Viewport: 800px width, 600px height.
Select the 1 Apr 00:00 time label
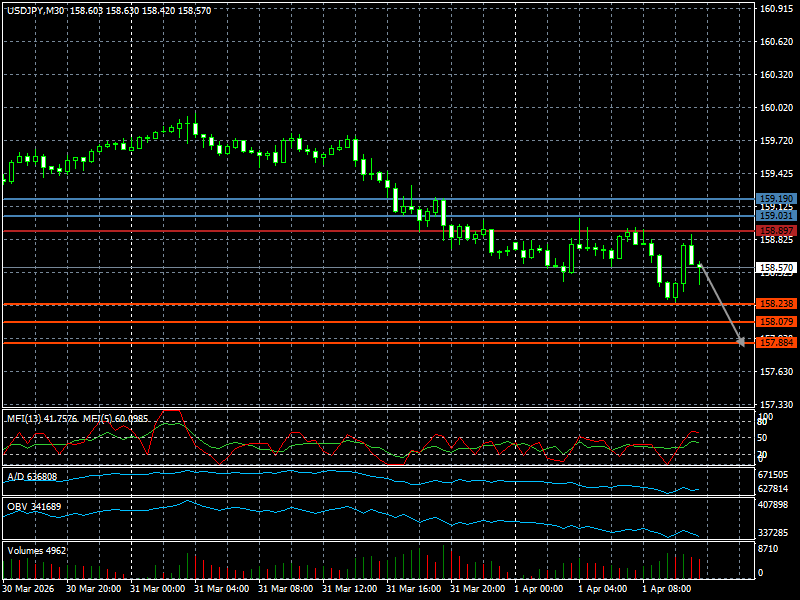coord(537,590)
